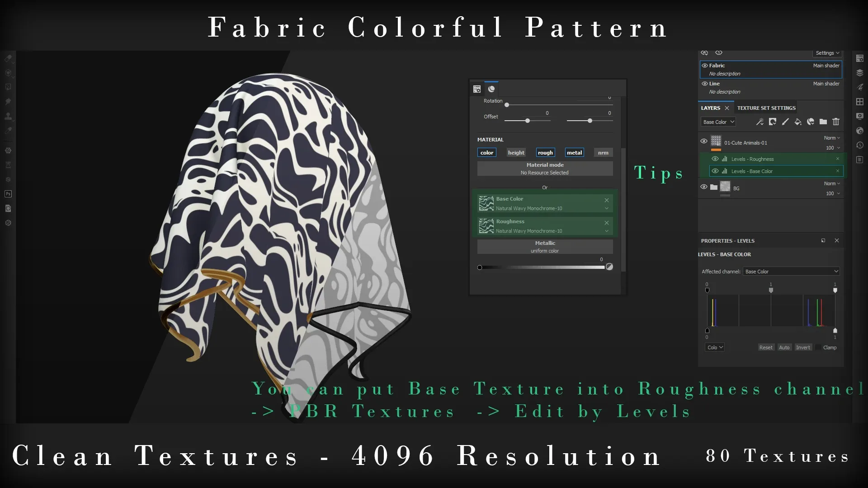Click the Invert button in Levels
This screenshot has height=488, width=868.
803,347
